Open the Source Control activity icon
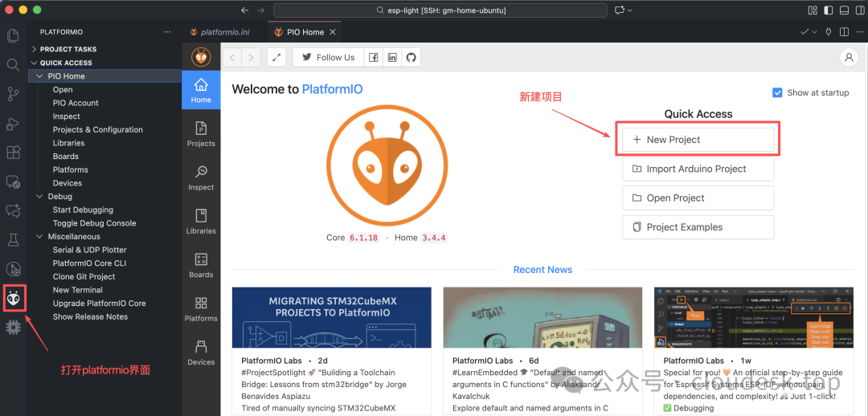868x416 pixels. [14, 95]
